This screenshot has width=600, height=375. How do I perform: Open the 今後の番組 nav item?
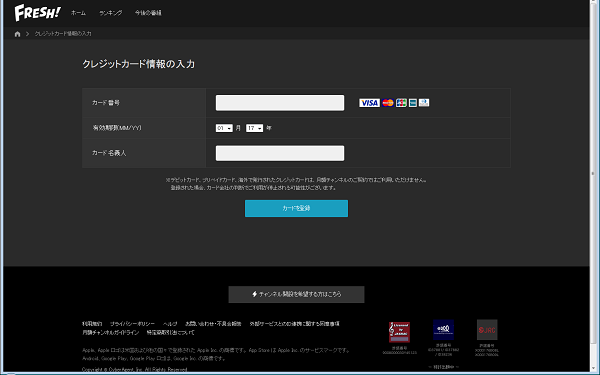148,13
